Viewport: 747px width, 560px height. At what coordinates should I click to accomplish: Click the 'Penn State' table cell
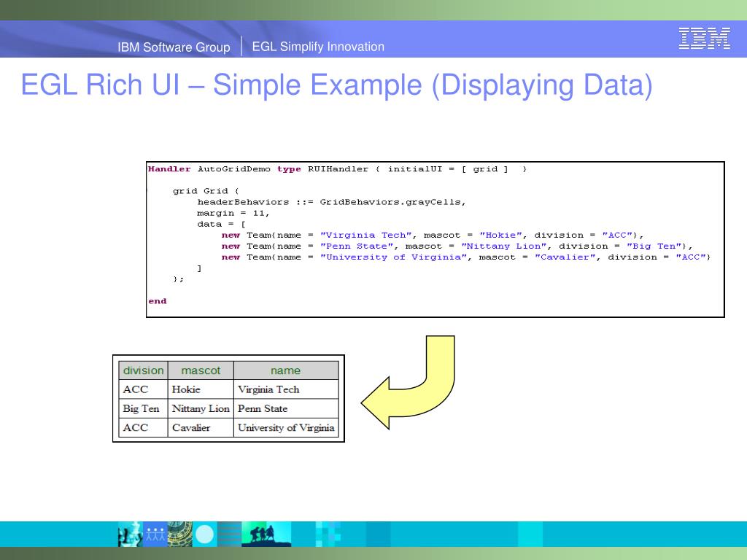coord(286,408)
